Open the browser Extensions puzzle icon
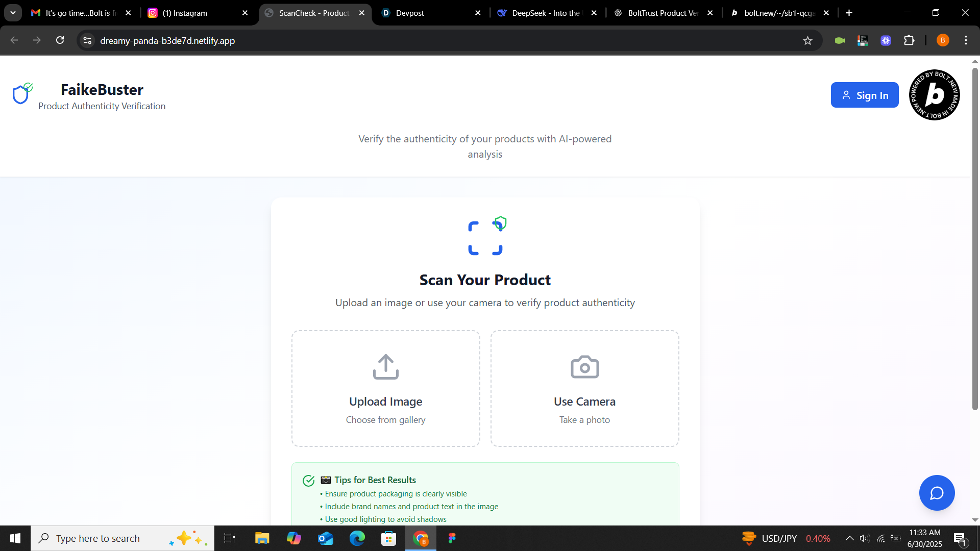980x551 pixels. 909,41
